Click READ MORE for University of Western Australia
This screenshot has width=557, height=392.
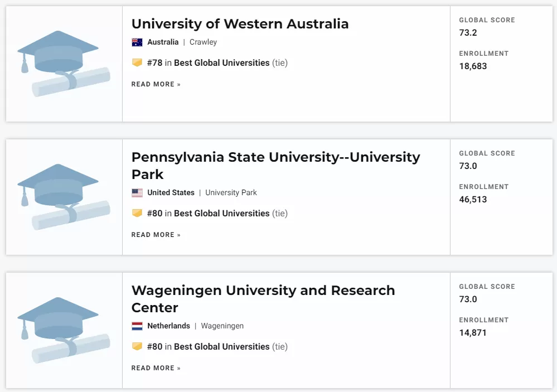[x=156, y=84]
